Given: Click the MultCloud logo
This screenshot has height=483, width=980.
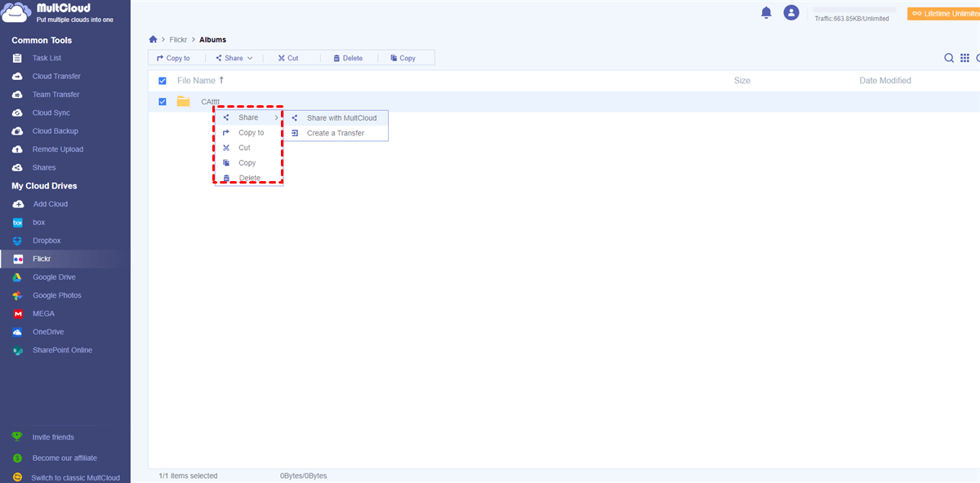Looking at the screenshot, I should click(x=57, y=13).
